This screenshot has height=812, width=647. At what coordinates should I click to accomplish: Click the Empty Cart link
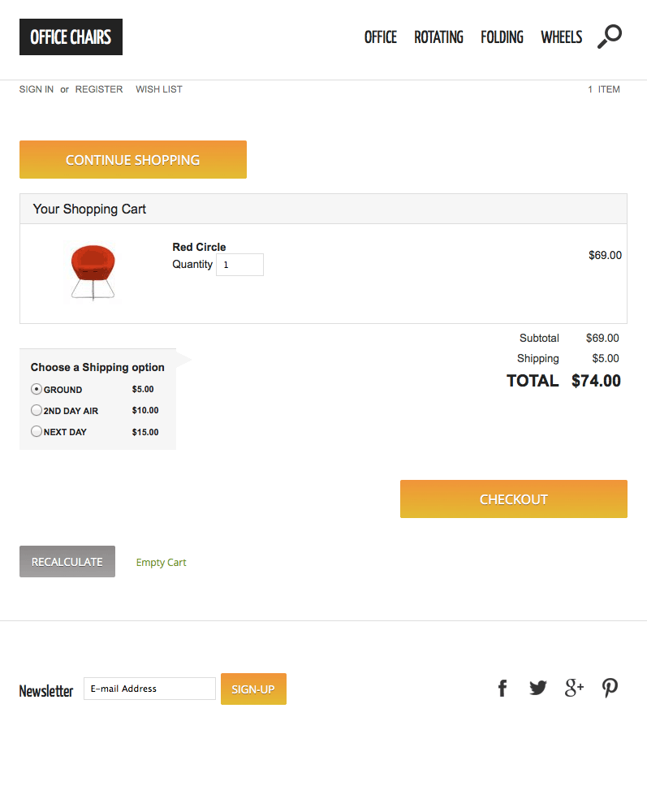(x=161, y=562)
